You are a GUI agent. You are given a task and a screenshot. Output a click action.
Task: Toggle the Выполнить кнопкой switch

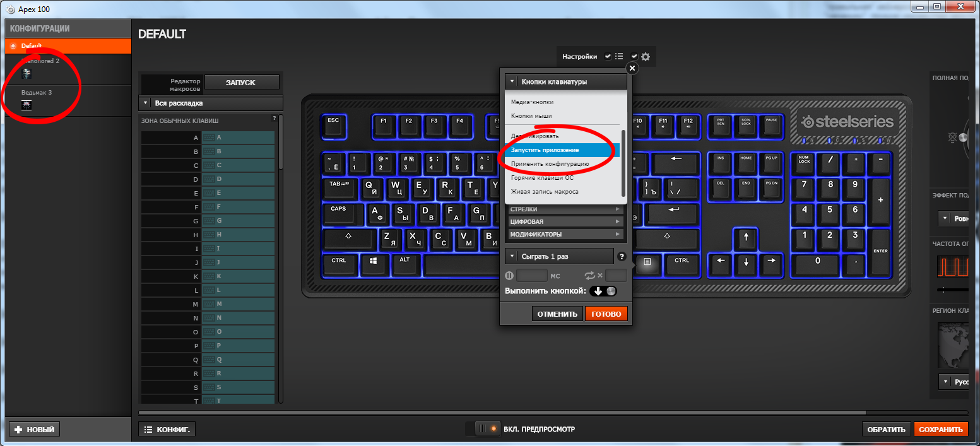(x=603, y=291)
